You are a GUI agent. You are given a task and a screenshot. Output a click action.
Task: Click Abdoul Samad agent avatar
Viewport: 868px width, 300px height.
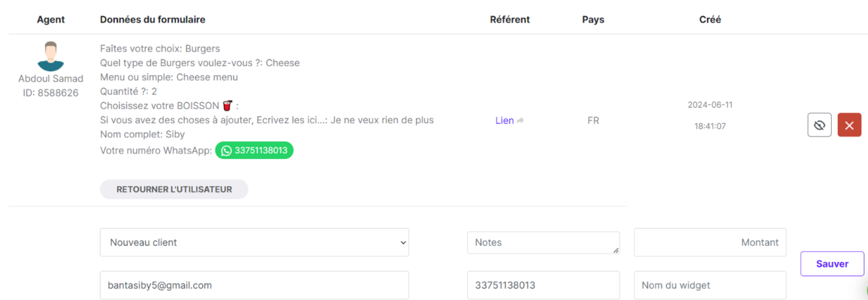[x=50, y=56]
